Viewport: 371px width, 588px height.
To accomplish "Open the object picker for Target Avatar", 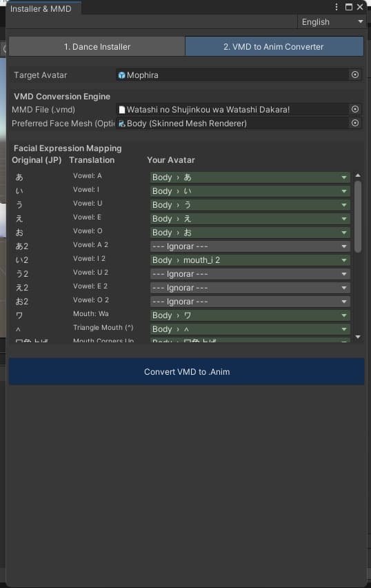I will pos(355,75).
